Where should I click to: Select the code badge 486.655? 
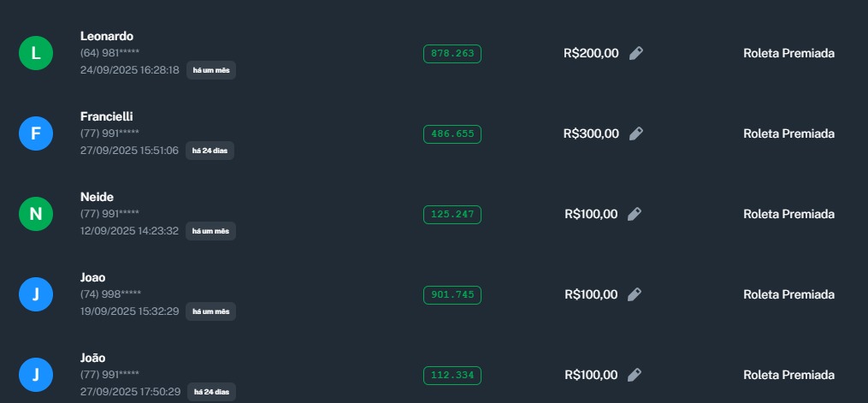coord(452,134)
